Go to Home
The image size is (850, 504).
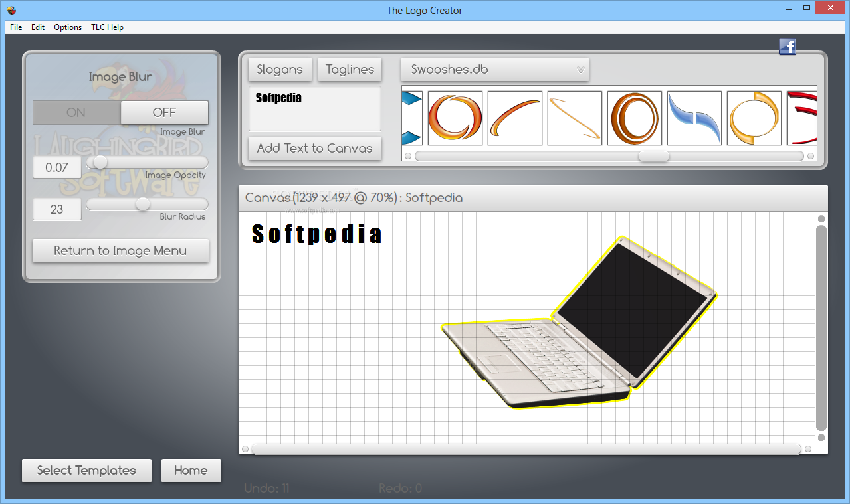pyautogui.click(x=191, y=470)
